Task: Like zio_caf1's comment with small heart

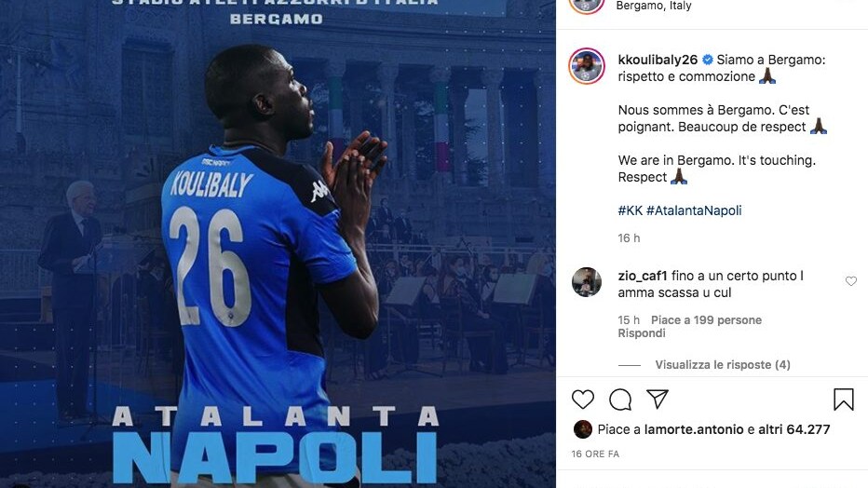Action: point(851,281)
